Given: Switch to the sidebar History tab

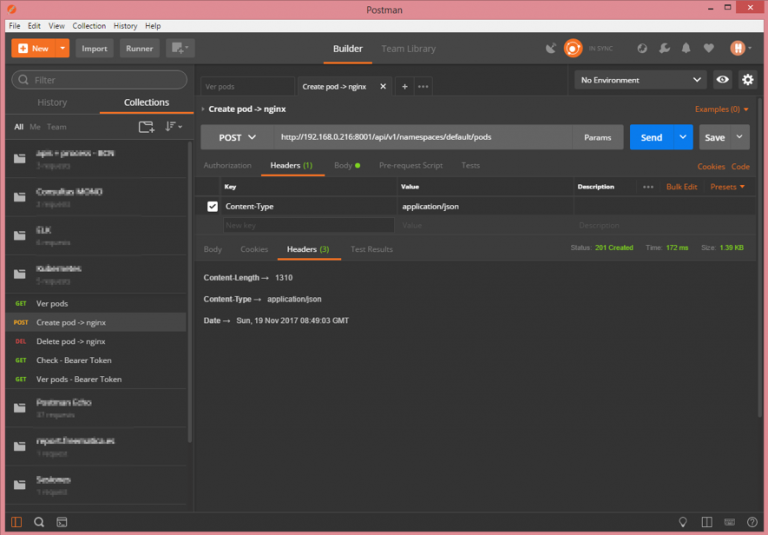Looking at the screenshot, I should [x=52, y=102].
